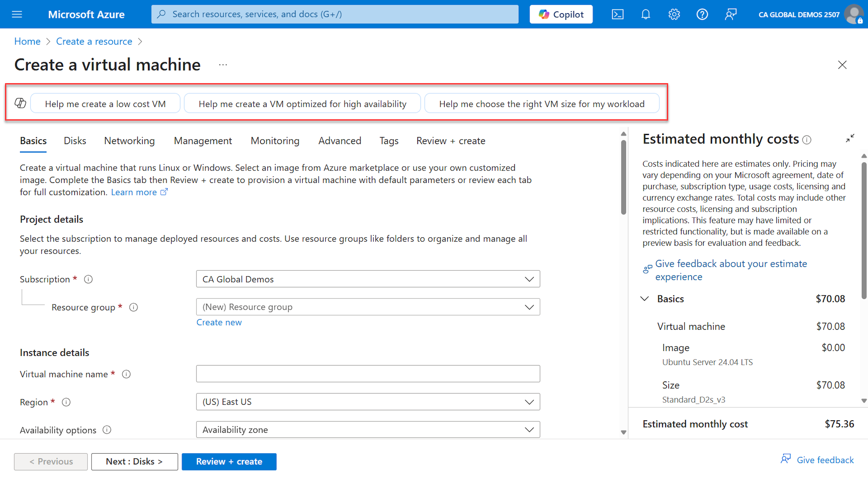The image size is (868, 488).
Task: Click the cost panel scrollbar thumb
Action: tap(864, 231)
